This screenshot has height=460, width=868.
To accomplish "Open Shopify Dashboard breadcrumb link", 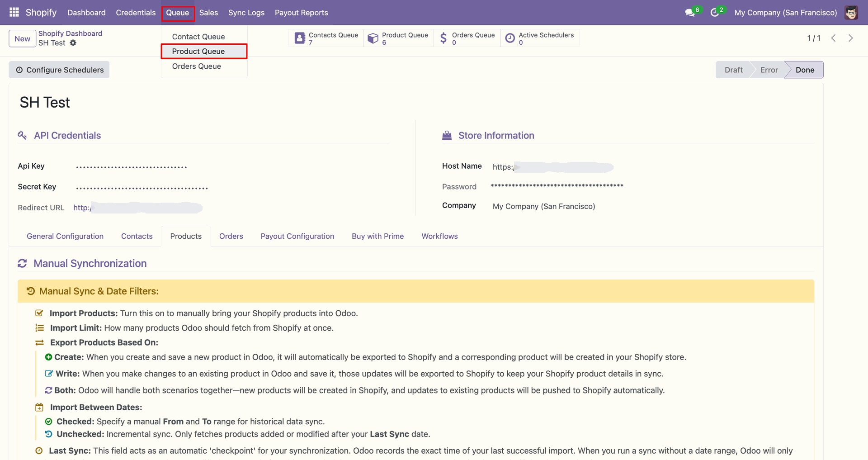I will [70, 33].
